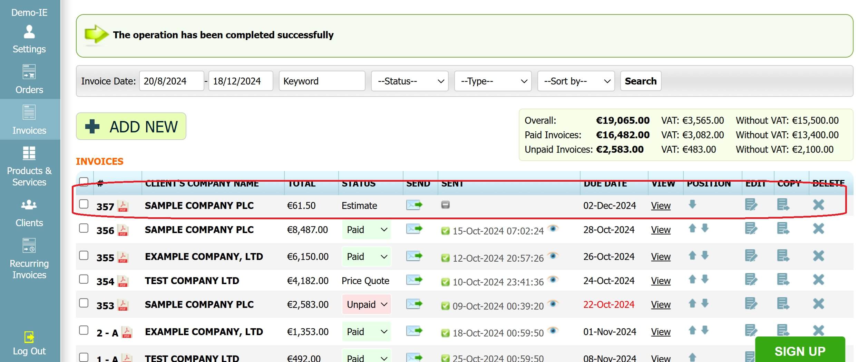Tick the checkbox for invoice 355
Screen dimensions: 868x362
click(84, 255)
